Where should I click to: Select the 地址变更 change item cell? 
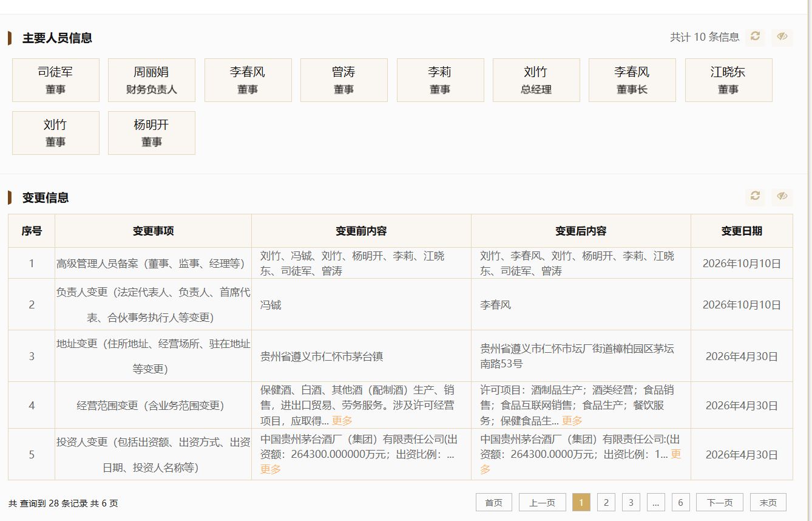[x=154, y=356]
